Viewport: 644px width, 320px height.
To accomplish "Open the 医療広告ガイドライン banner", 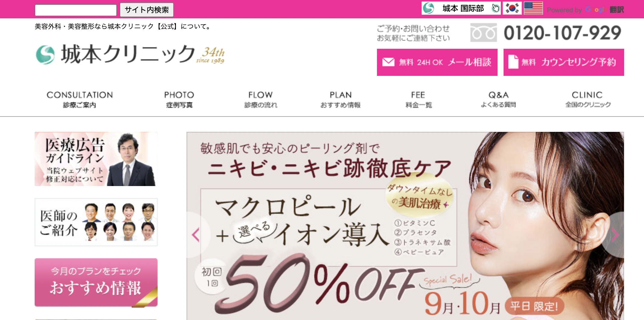I will tap(96, 159).
